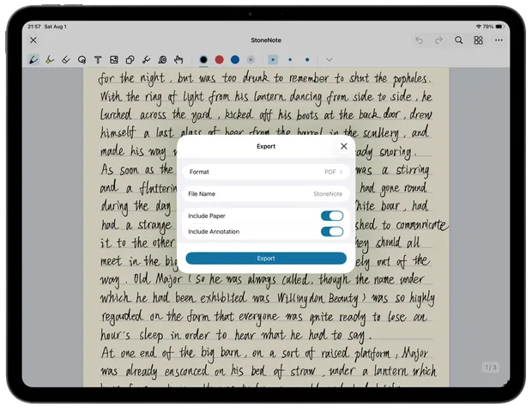Click the page indicator 1/3
This screenshot has height=408, width=532.
coord(491,368)
